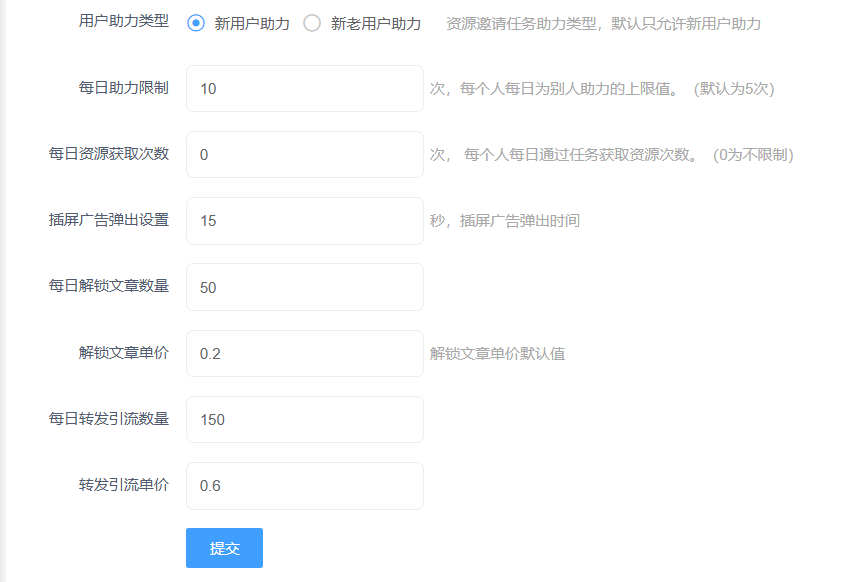The height and width of the screenshot is (582, 841).
Task: Focus the 每日资源获取次数 input field
Action: click(305, 154)
